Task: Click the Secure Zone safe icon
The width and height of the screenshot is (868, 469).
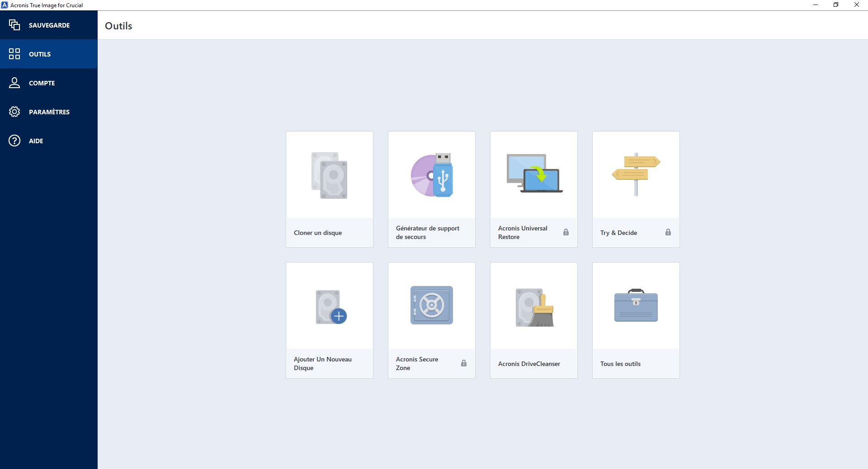Action: [432, 305]
